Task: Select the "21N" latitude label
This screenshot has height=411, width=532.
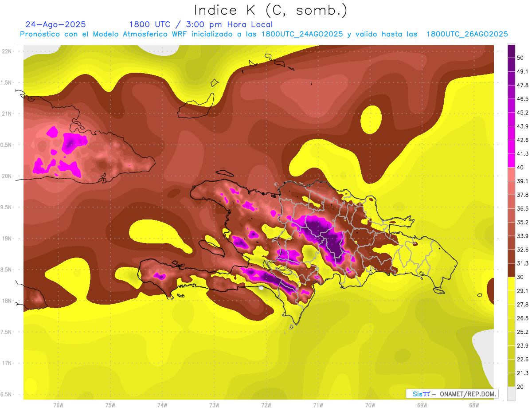Action: coord(7,114)
